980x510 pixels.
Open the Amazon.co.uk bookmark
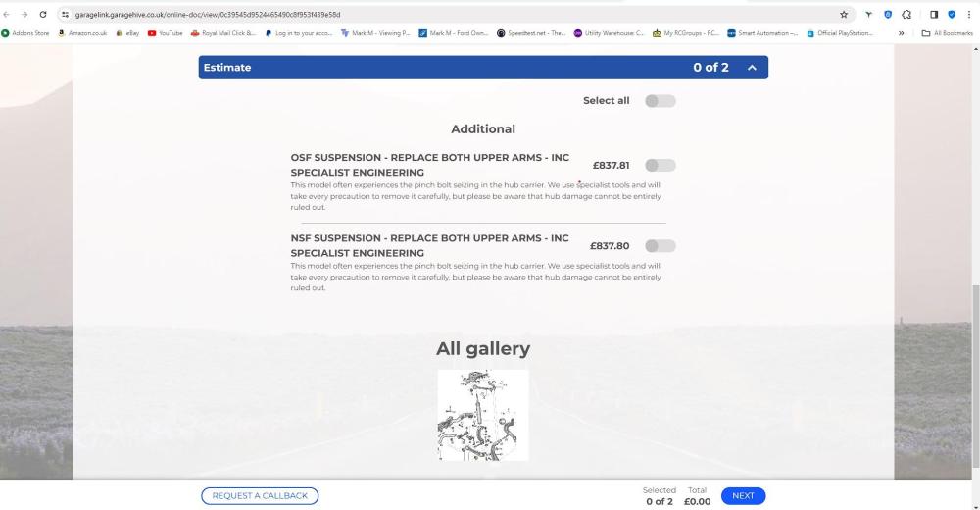82,33
